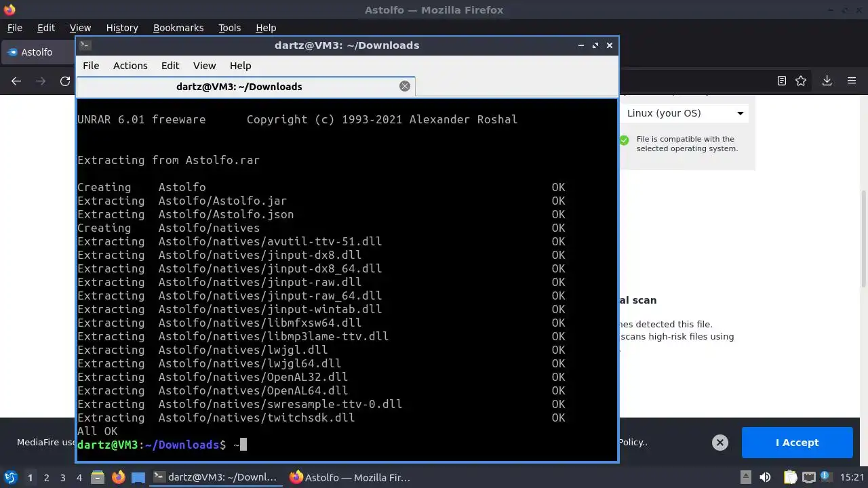This screenshot has height=488, width=868.
Task: Select the Astolfo browser tab
Action: click(x=37, y=52)
